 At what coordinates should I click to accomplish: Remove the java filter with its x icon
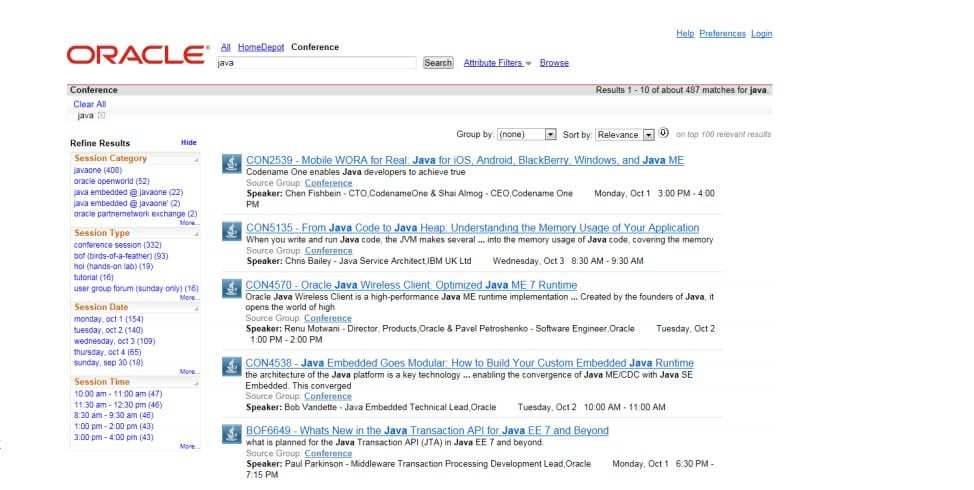(x=102, y=116)
